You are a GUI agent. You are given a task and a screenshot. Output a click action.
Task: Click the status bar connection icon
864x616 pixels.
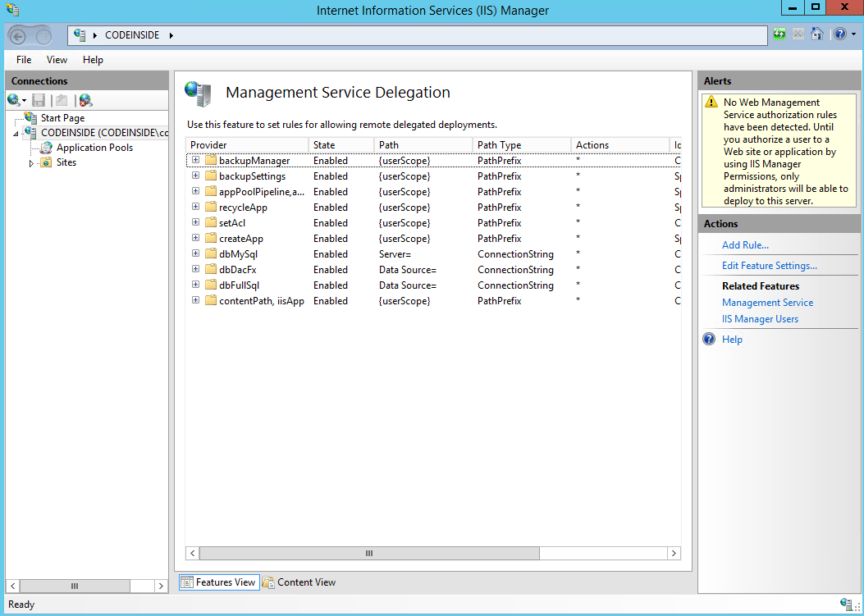[847, 604]
